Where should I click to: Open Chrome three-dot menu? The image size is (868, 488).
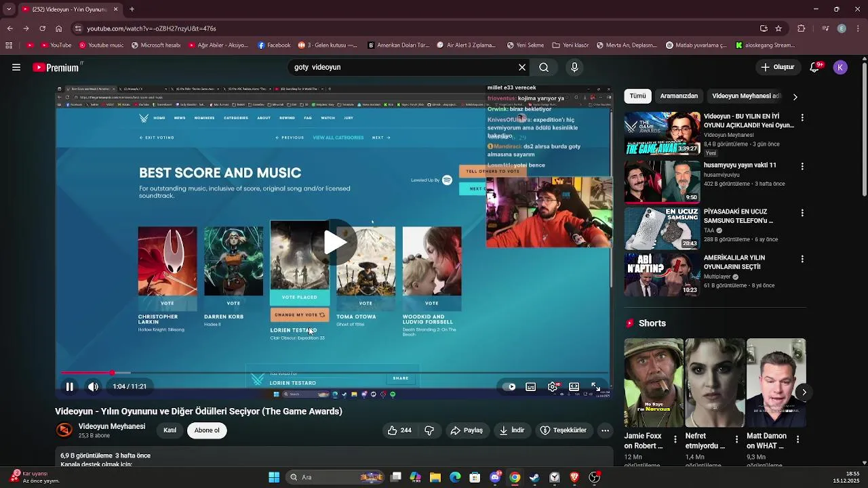coord(858,28)
